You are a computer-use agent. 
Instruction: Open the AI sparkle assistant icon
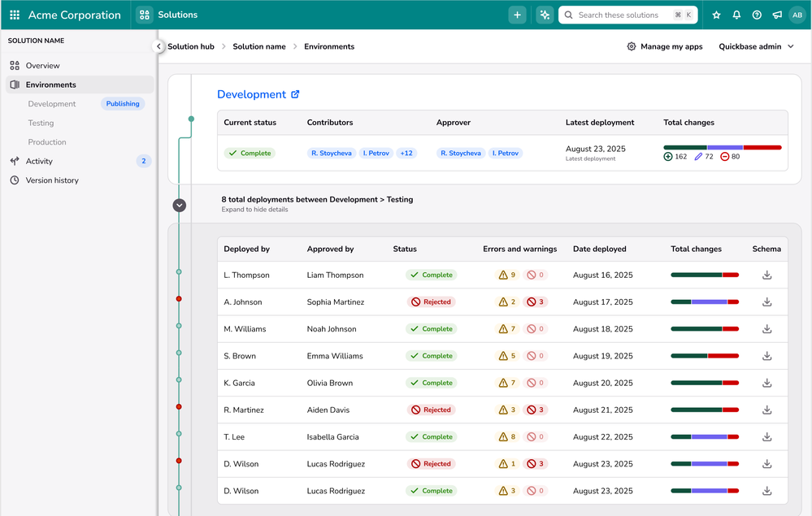pos(545,15)
